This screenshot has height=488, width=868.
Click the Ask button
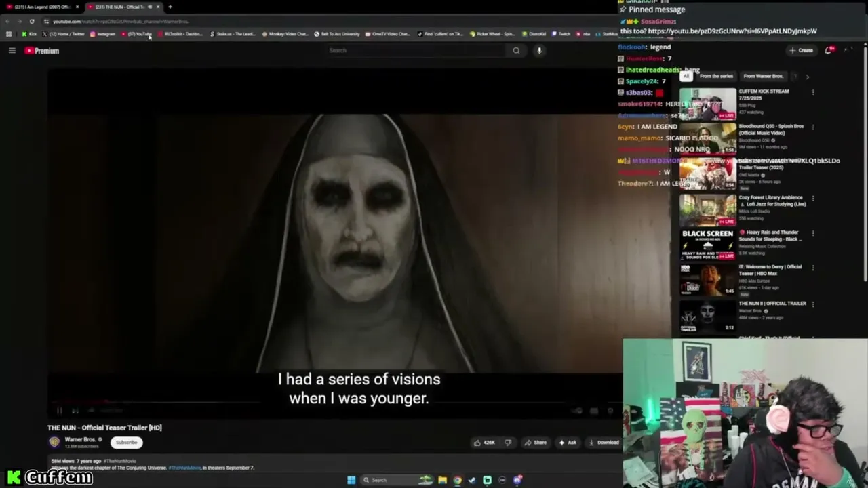click(x=568, y=443)
